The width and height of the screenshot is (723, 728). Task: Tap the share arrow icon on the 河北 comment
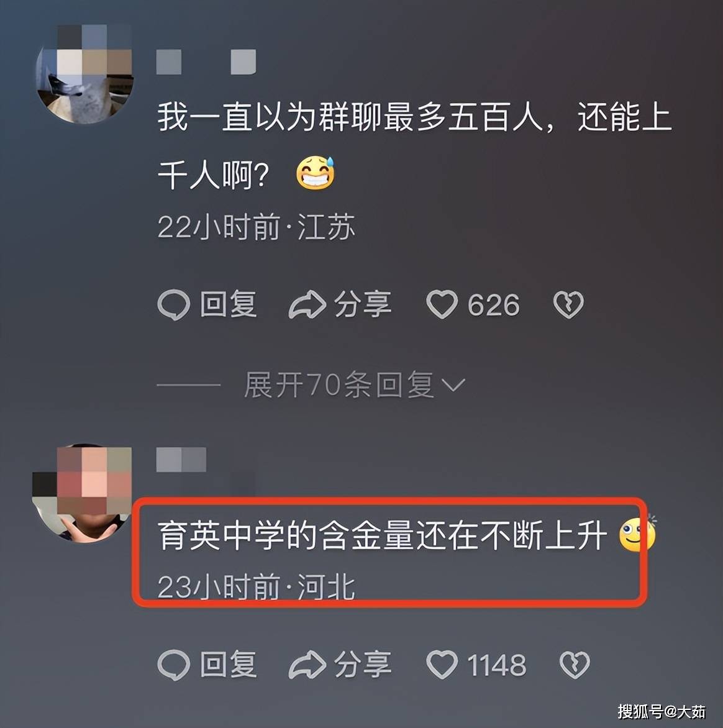(x=307, y=665)
